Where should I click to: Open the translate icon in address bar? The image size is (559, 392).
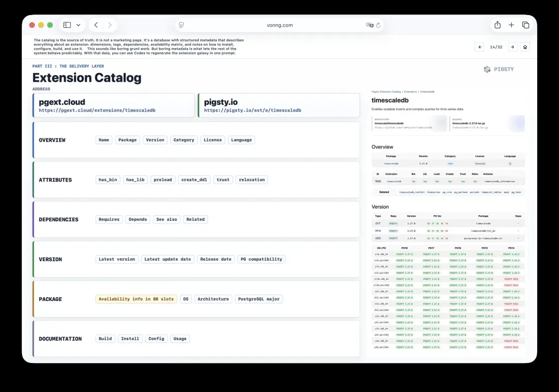(370, 25)
